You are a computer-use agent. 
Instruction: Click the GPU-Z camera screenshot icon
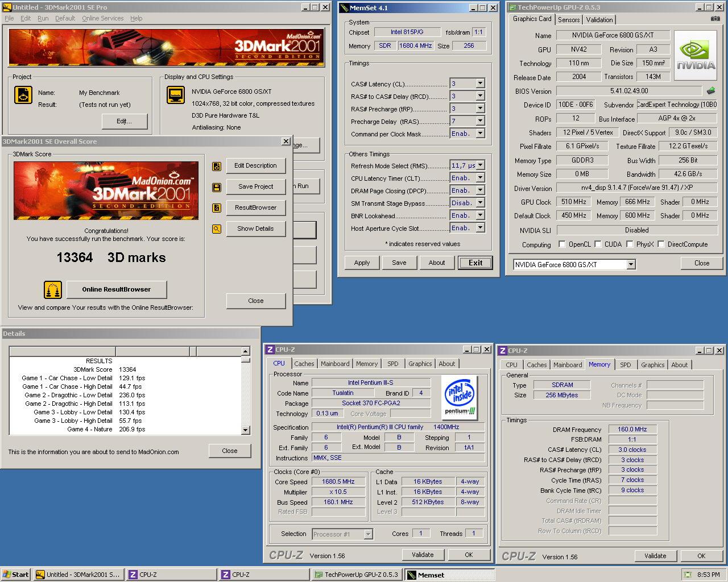(x=715, y=19)
